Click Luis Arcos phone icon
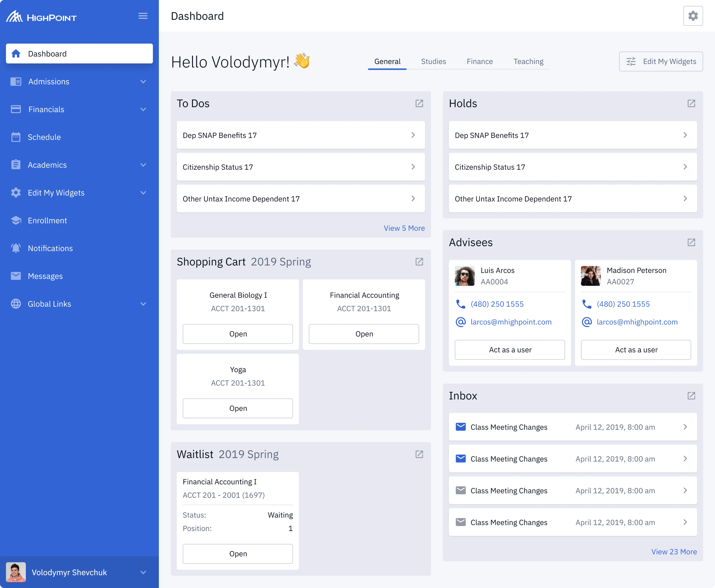 pyautogui.click(x=461, y=304)
